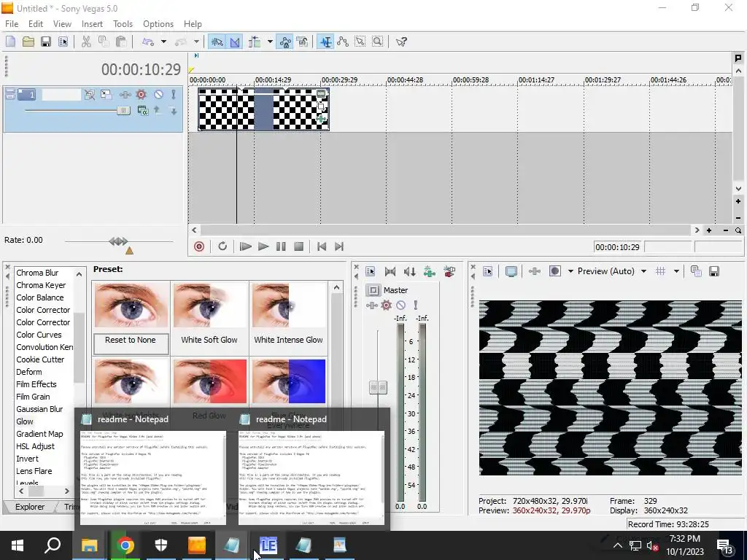Image resolution: width=747 pixels, height=560 pixels.
Task: Open the Preview (Auto) quality dropdown
Action: [643, 271]
